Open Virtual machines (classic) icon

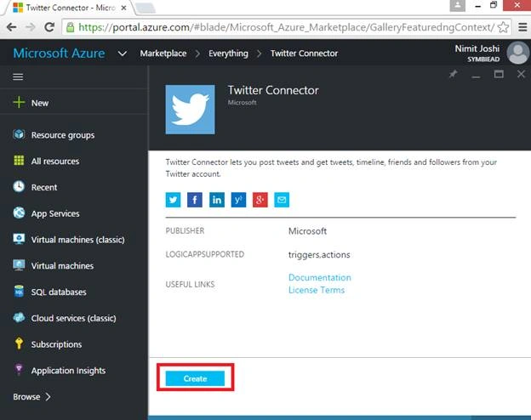pos(19,239)
